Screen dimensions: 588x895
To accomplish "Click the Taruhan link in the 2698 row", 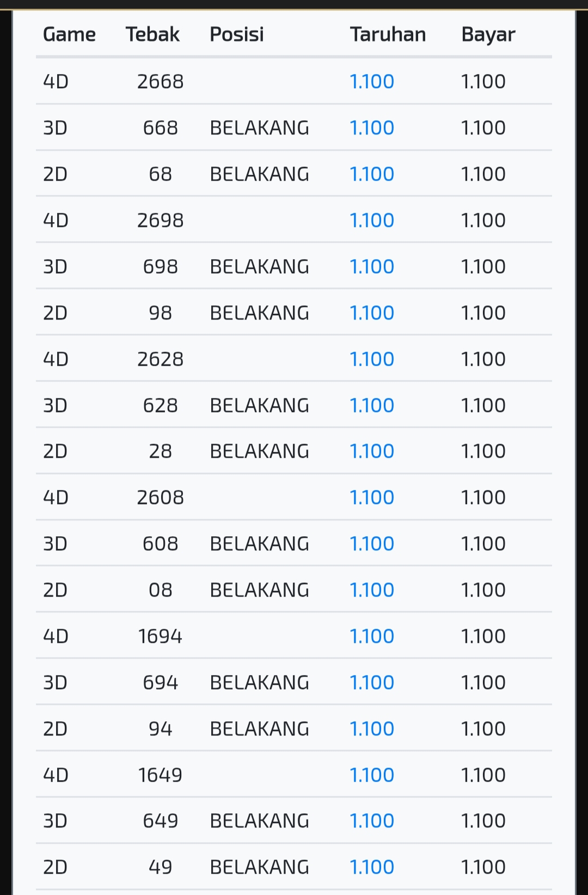I will click(371, 220).
